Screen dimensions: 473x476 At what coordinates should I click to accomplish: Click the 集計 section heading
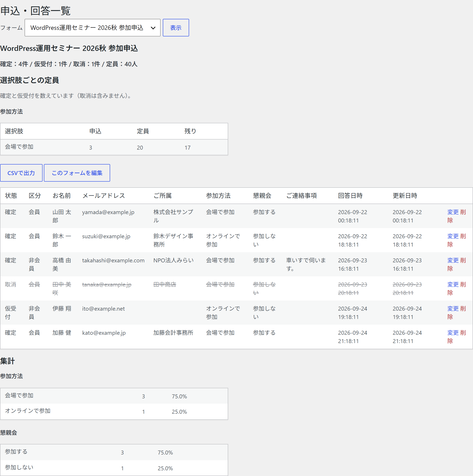tap(7, 361)
